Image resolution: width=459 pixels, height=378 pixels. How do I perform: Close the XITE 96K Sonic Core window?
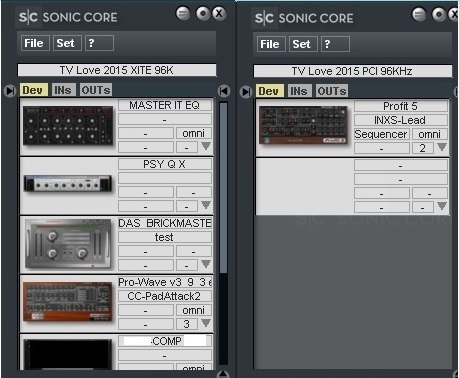[219, 14]
